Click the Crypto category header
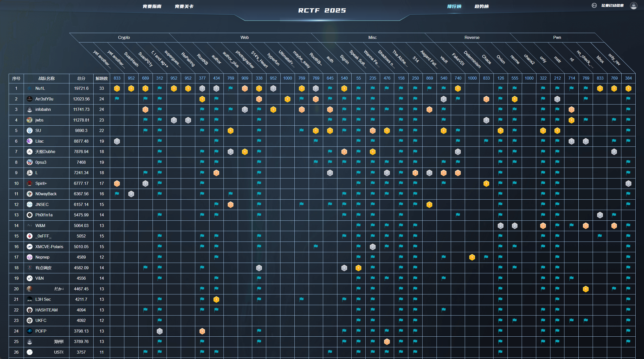 pos(124,37)
